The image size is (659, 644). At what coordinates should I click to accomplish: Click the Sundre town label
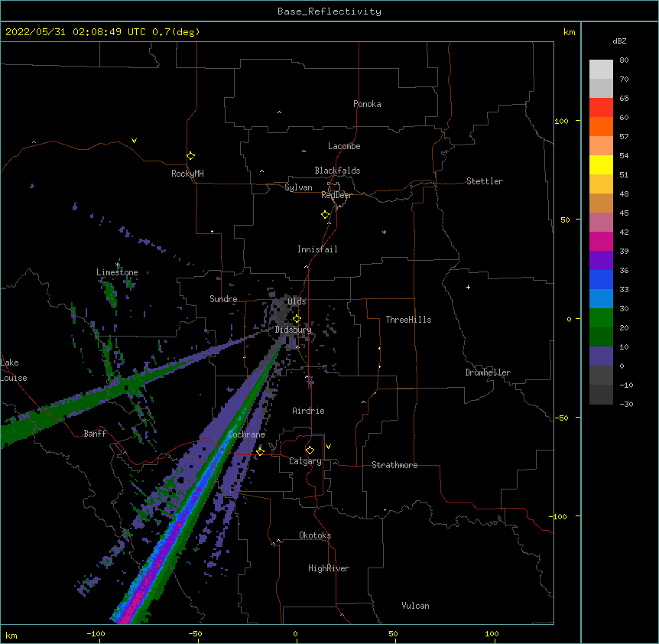coord(223,299)
